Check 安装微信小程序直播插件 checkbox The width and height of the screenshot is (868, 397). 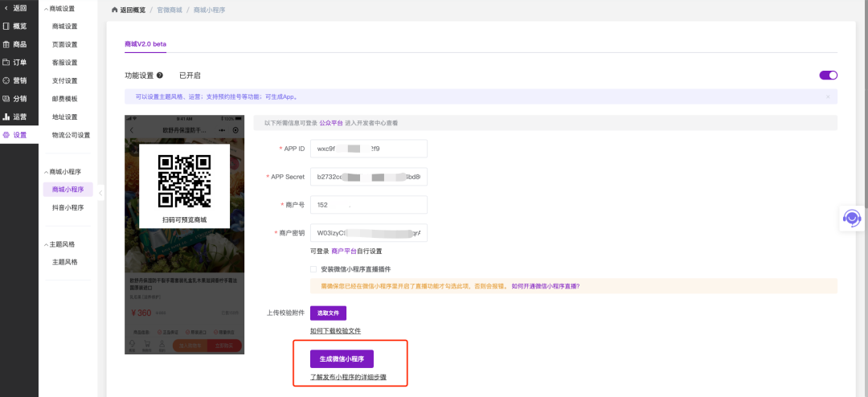point(313,269)
